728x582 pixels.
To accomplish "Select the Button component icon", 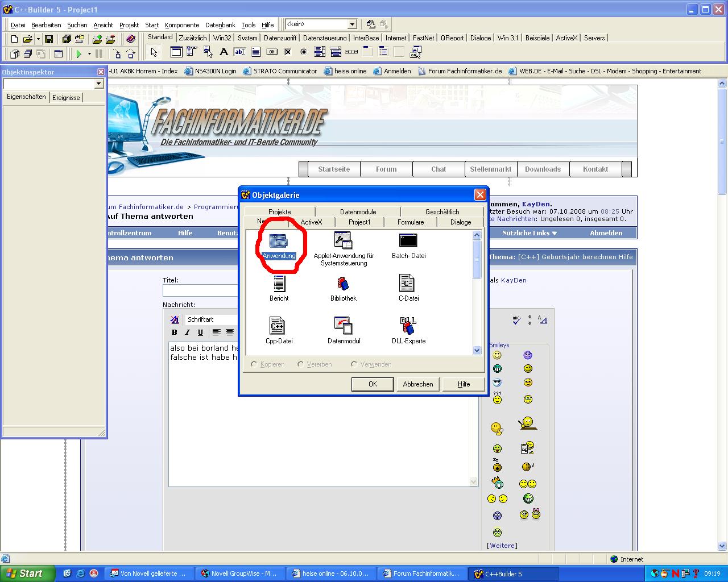I will click(272, 52).
